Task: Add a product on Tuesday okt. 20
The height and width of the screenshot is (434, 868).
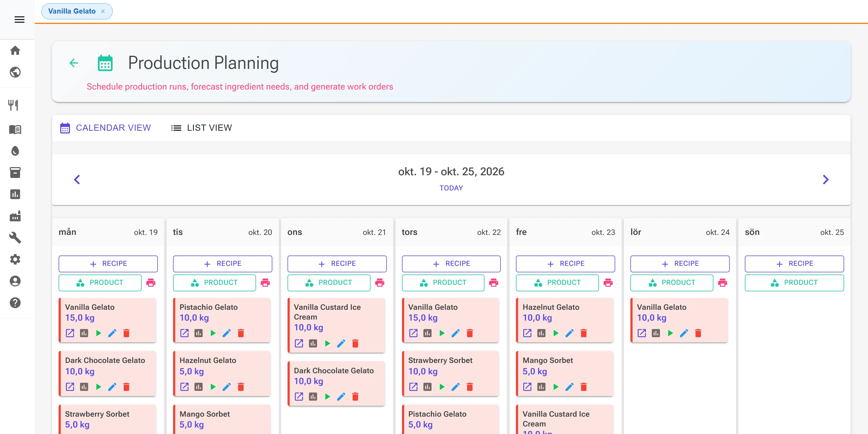Action: pos(214,283)
